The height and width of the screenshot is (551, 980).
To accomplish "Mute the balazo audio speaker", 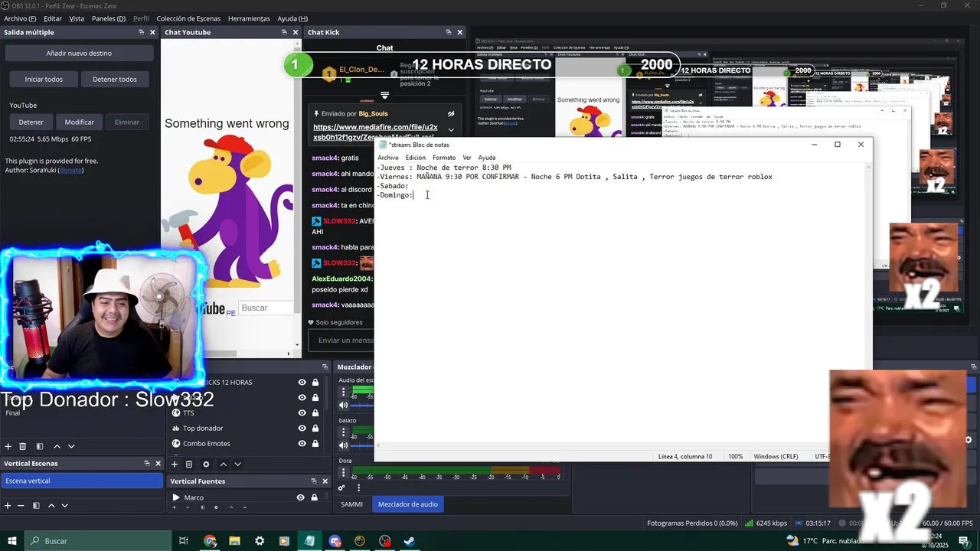I will pos(344,445).
